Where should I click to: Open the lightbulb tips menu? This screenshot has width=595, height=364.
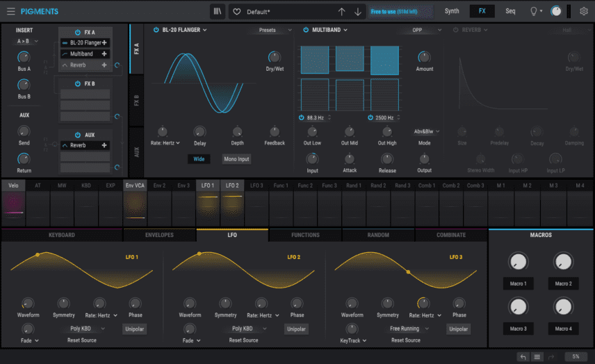point(535,11)
